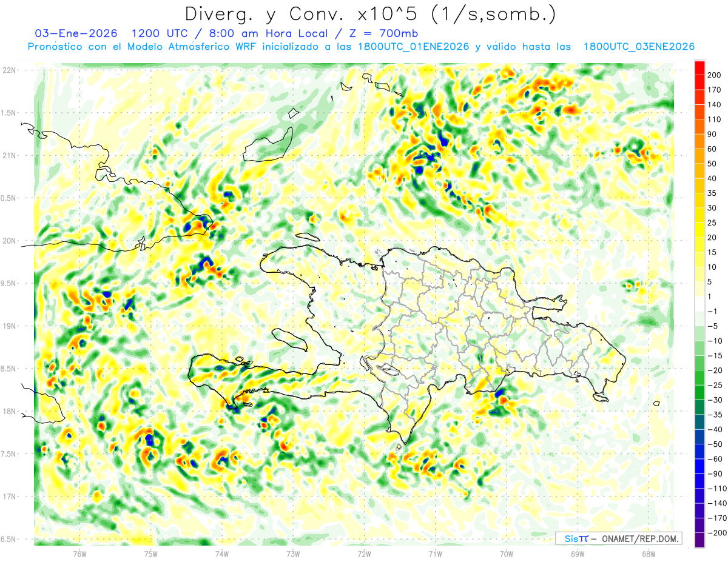Click the dark purple bottom segment of color scale
The height and width of the screenshot is (562, 728).
coord(699,540)
